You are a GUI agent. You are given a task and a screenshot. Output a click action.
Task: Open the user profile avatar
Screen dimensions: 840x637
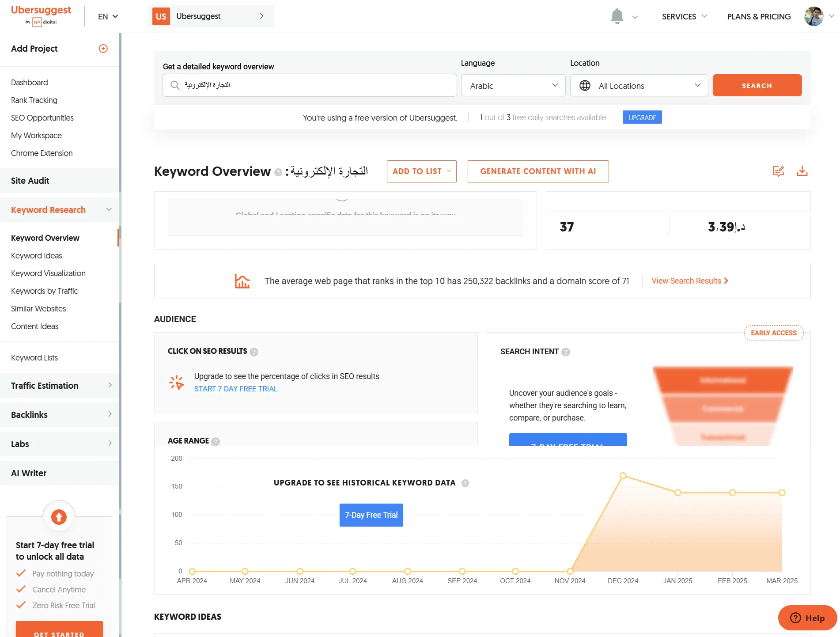point(814,16)
